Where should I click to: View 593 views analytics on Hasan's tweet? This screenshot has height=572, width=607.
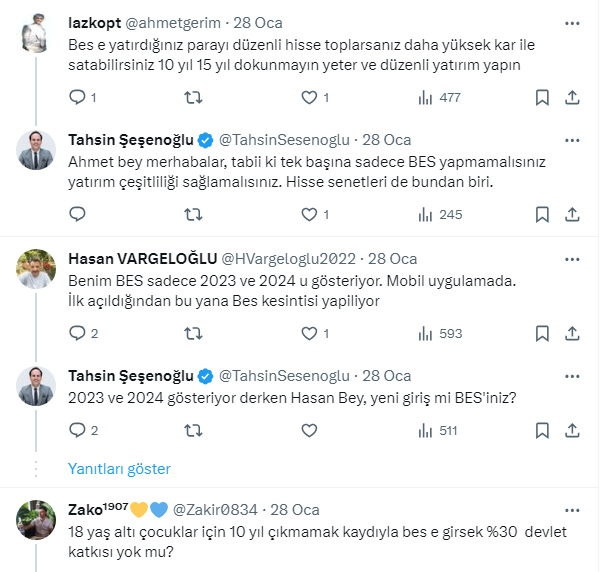coord(439,333)
